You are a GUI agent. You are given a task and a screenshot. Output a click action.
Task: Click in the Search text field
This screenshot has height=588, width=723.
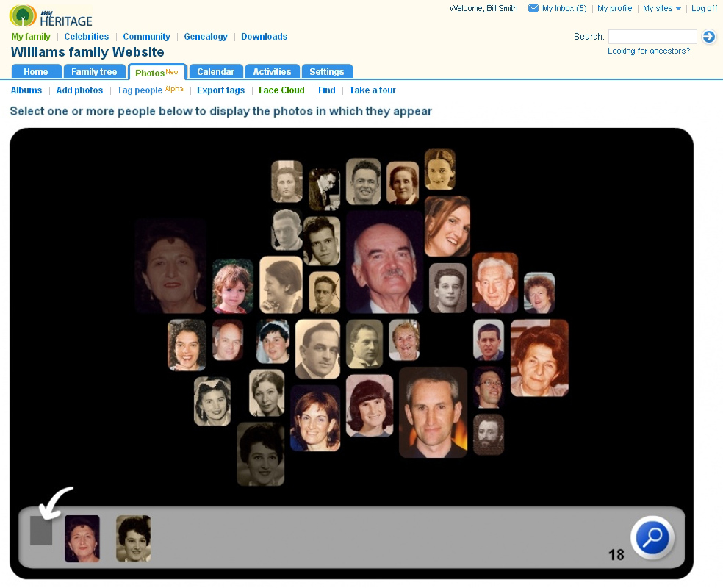pyautogui.click(x=652, y=37)
